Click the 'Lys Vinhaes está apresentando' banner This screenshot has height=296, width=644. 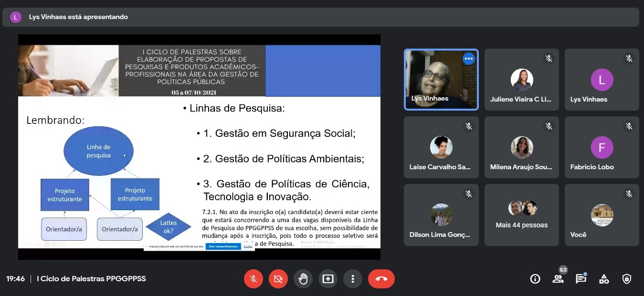click(78, 17)
